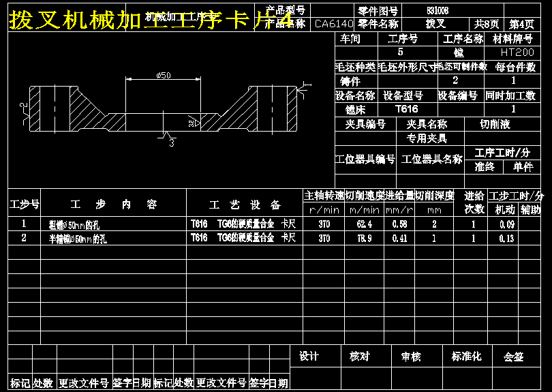This screenshot has width=552, height=392.
Task: Click the 夹具编号 label
Action: pyautogui.click(x=365, y=124)
